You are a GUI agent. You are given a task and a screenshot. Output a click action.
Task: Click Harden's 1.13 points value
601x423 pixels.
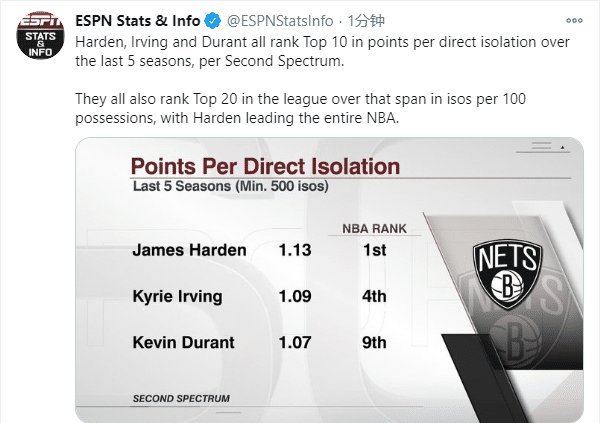[x=296, y=250]
